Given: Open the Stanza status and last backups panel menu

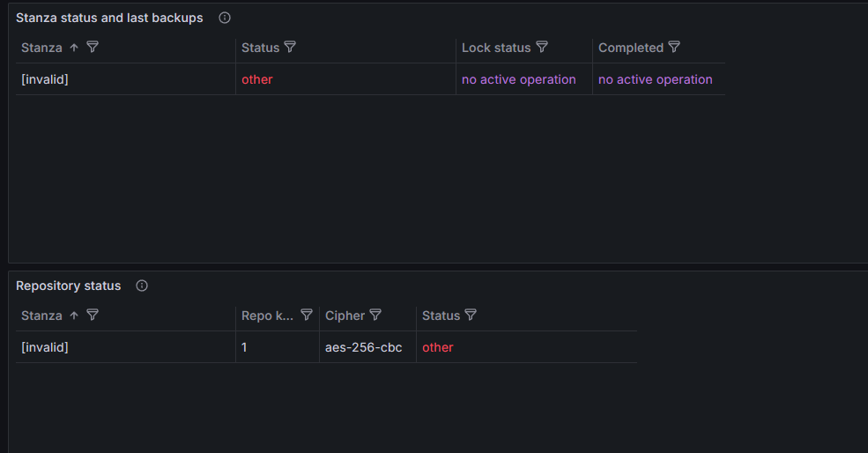Looking at the screenshot, I should click(x=109, y=18).
